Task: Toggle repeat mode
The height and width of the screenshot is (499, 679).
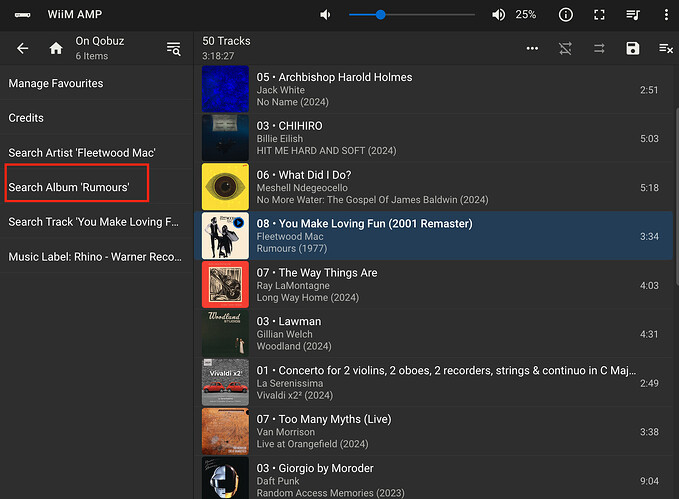Action: click(x=599, y=49)
